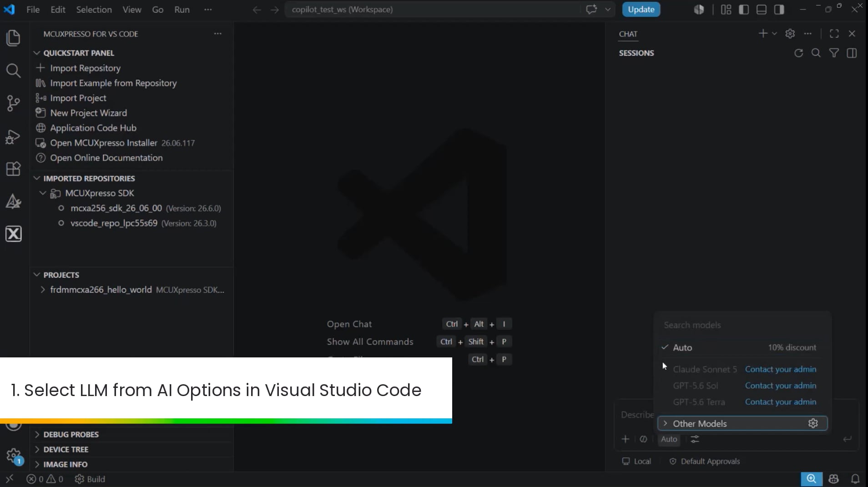Open the Selection menu
Viewport: 868px width, 487px height.
click(x=94, y=10)
